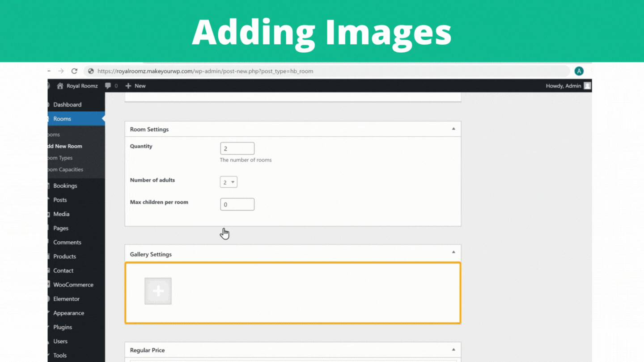Open the Number of adults dropdown
Screen dimensions: 644x362
[x=229, y=182]
